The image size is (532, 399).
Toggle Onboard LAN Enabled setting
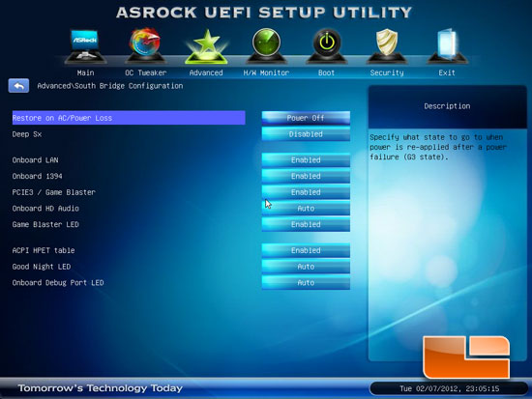point(306,160)
